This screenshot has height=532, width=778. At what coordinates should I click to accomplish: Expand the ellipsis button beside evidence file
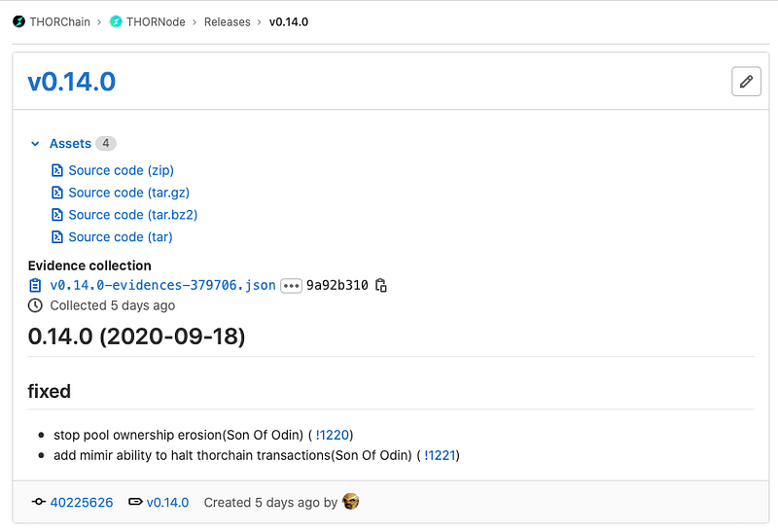click(x=291, y=286)
